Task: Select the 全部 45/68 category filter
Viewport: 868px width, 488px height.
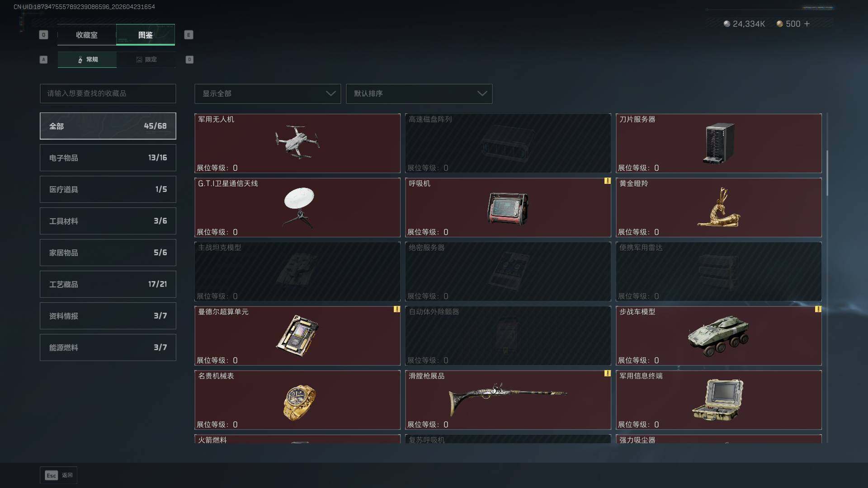Action: (108, 126)
